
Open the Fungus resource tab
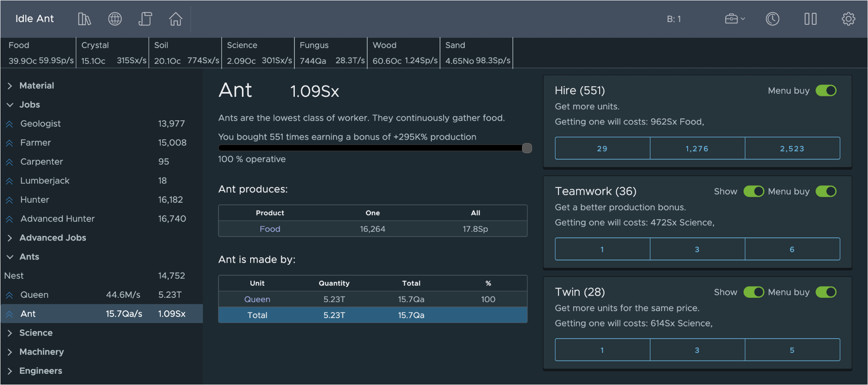click(x=331, y=53)
